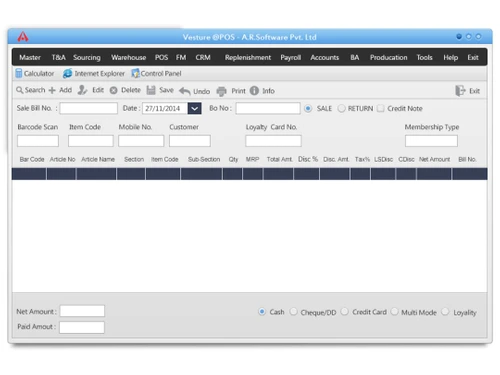
Task: Focus the Mobile No. input field
Action: 141,141
